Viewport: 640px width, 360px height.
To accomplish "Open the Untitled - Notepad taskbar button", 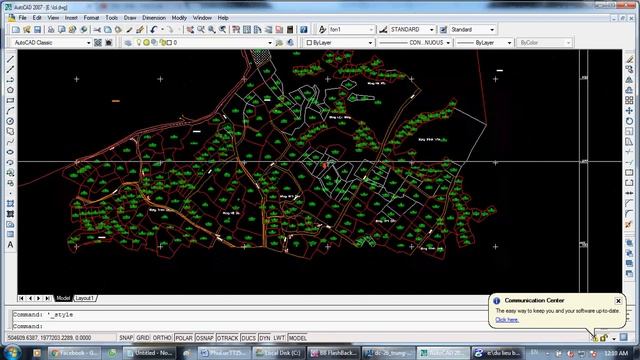I will (149, 353).
